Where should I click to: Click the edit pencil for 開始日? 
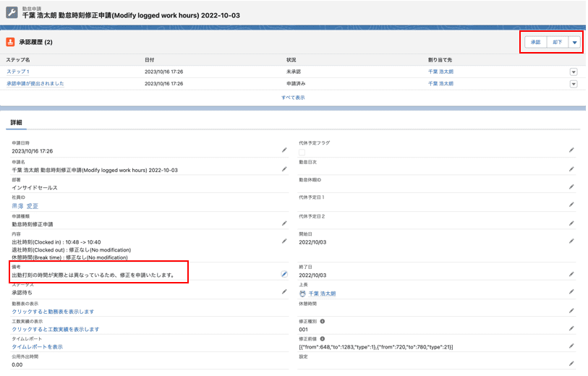(571, 241)
